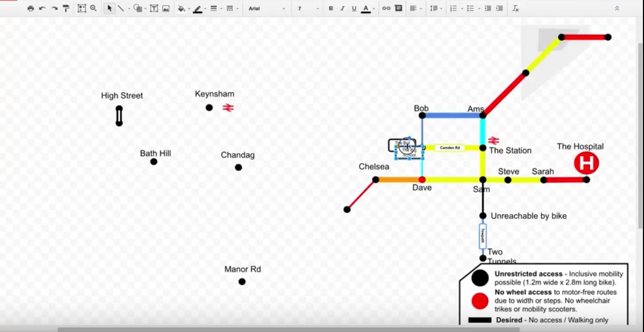Open the Arial font dropdown

click(267, 9)
